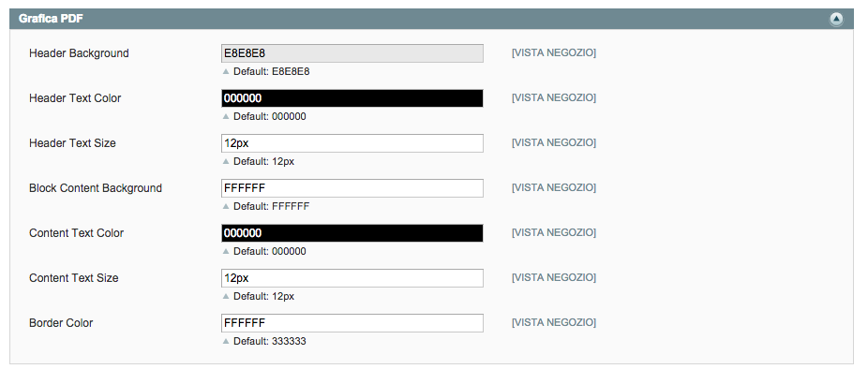Viewport: 868px width, 384px height.
Task: Click the Content Text Color black field
Action: [x=352, y=233]
